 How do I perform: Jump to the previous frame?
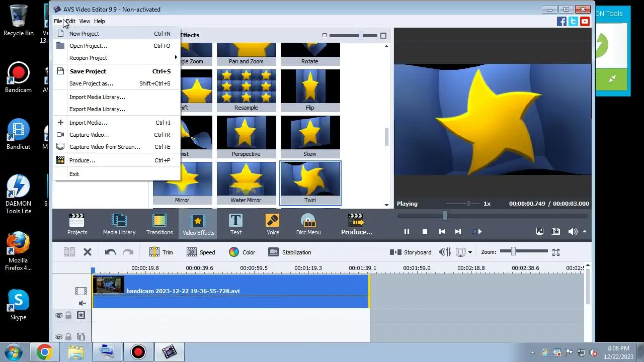click(442, 231)
